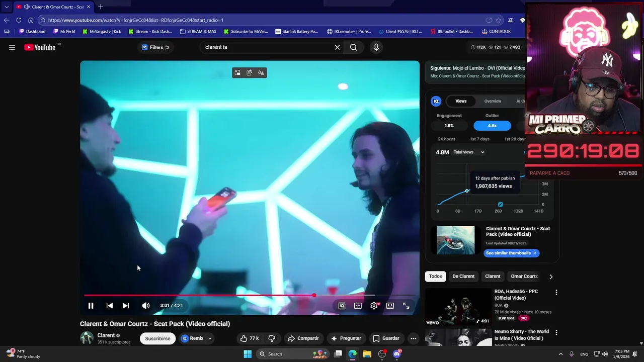Dislike the video
The width and height of the screenshot is (644, 362).
(272, 338)
